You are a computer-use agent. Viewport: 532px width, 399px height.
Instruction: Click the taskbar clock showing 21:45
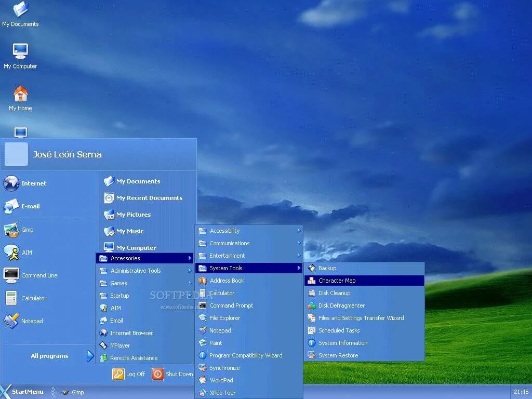pyautogui.click(x=521, y=392)
